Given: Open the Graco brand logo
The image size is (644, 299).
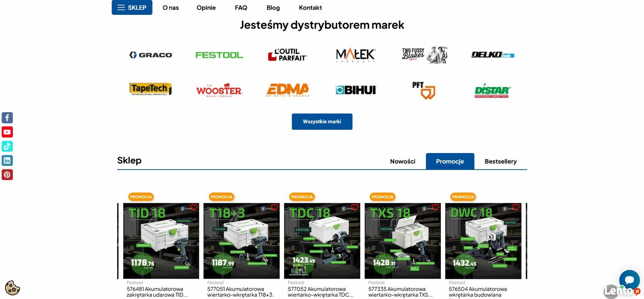Looking at the screenshot, I should tap(151, 55).
